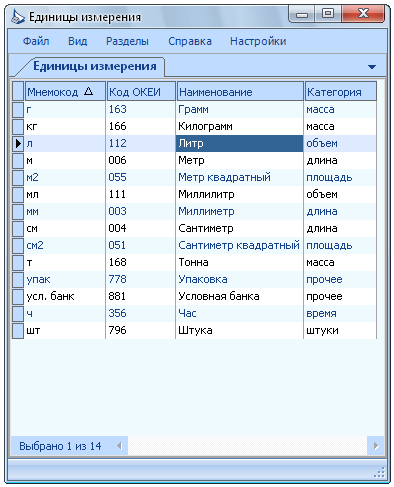Click the status text Выбрано 1 из 14
The image size is (394, 487).
(60, 446)
